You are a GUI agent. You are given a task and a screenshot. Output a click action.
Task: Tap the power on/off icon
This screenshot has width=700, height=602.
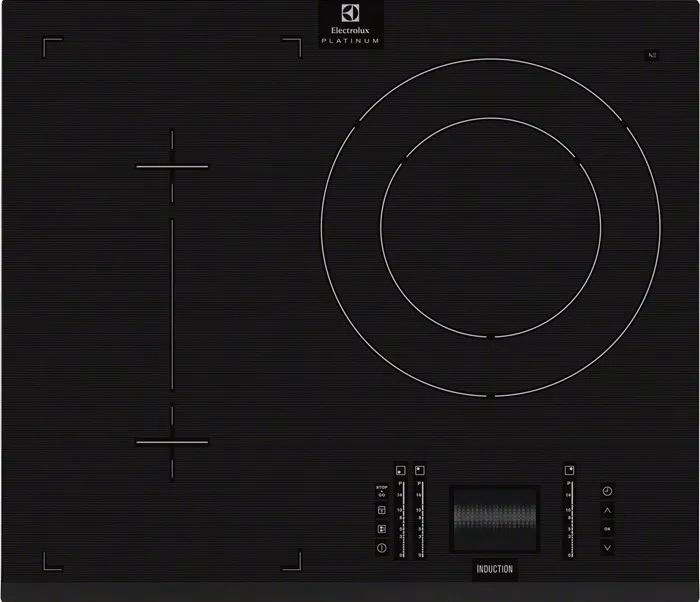click(x=381, y=548)
